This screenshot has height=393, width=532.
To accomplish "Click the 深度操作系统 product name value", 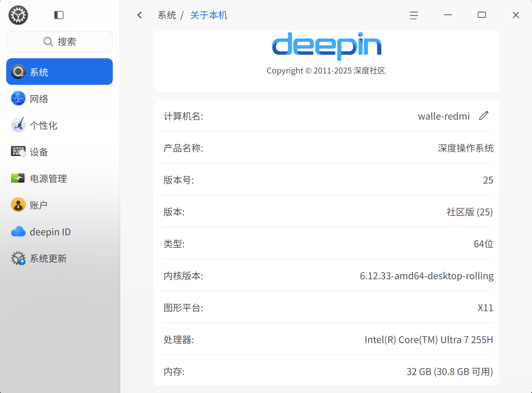I will pos(466,148).
